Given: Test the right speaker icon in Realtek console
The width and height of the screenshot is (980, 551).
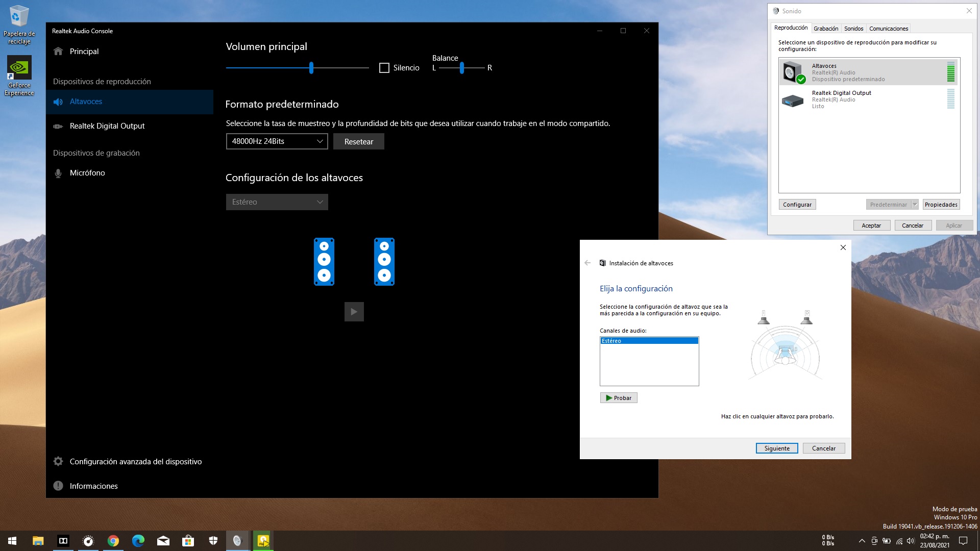Looking at the screenshot, I should (384, 262).
